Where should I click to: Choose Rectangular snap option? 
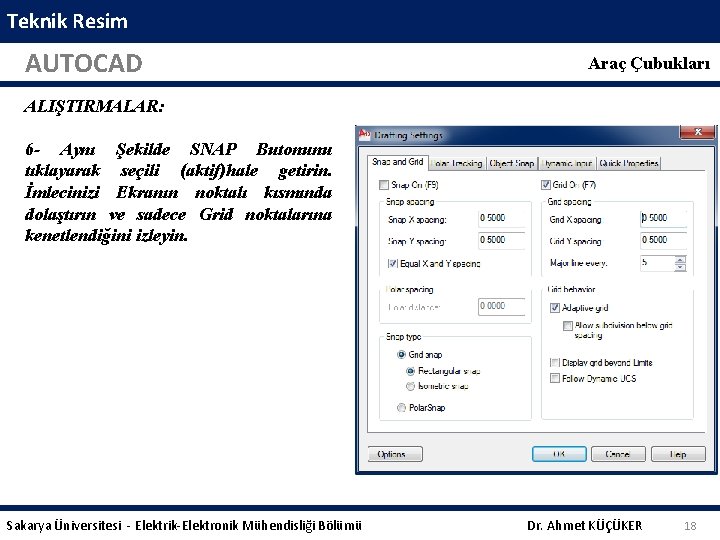pos(411,371)
